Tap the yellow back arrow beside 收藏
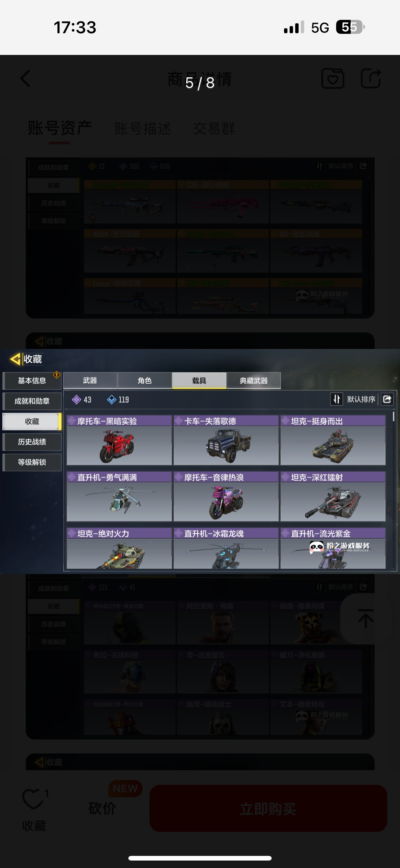Image resolution: width=400 pixels, height=868 pixels. pyautogui.click(x=15, y=359)
